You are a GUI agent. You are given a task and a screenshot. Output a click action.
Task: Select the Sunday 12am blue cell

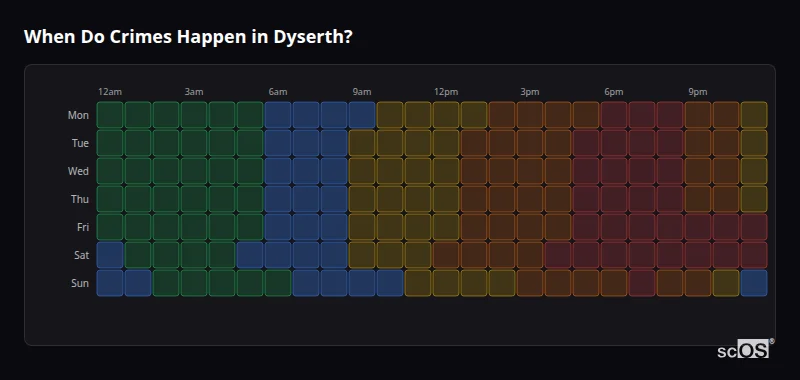(110, 283)
